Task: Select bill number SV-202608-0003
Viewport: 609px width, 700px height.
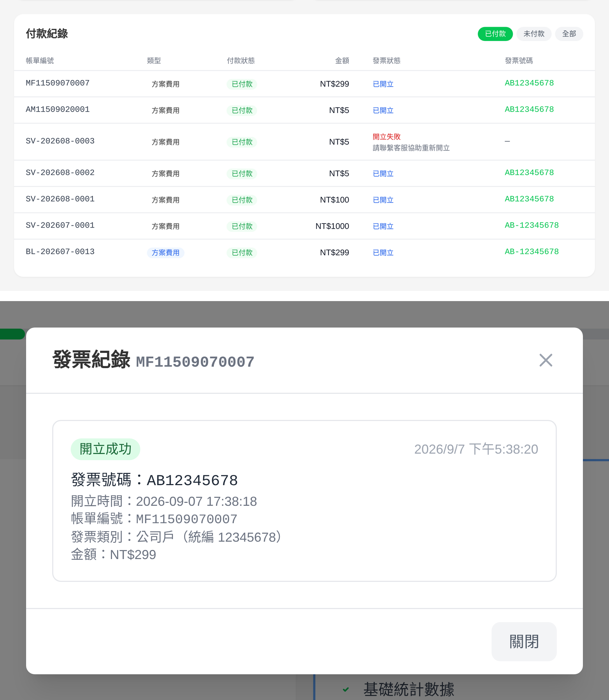Action: pyautogui.click(x=60, y=141)
